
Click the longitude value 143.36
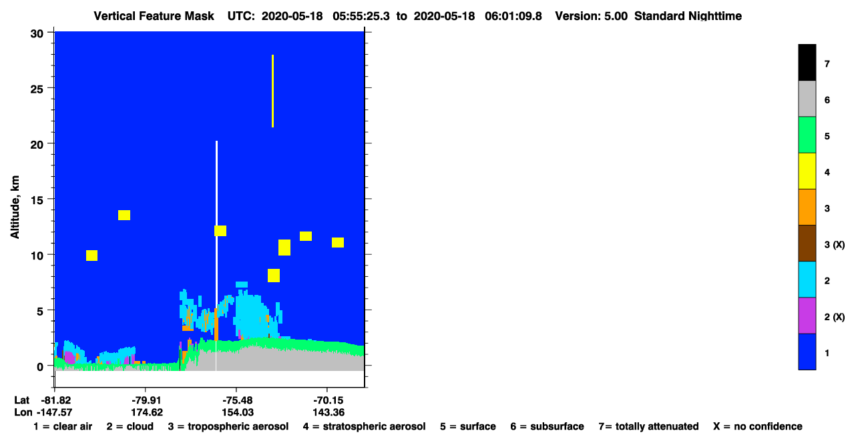(x=329, y=412)
